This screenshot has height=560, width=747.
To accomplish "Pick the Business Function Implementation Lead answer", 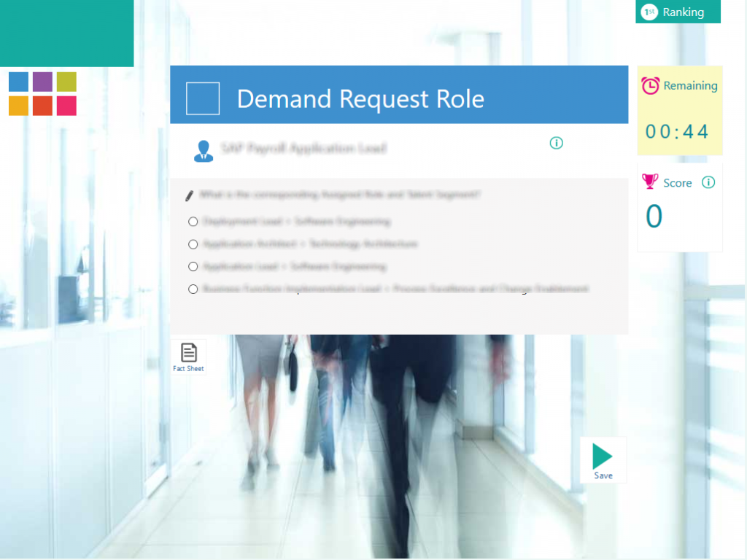I will point(193,289).
